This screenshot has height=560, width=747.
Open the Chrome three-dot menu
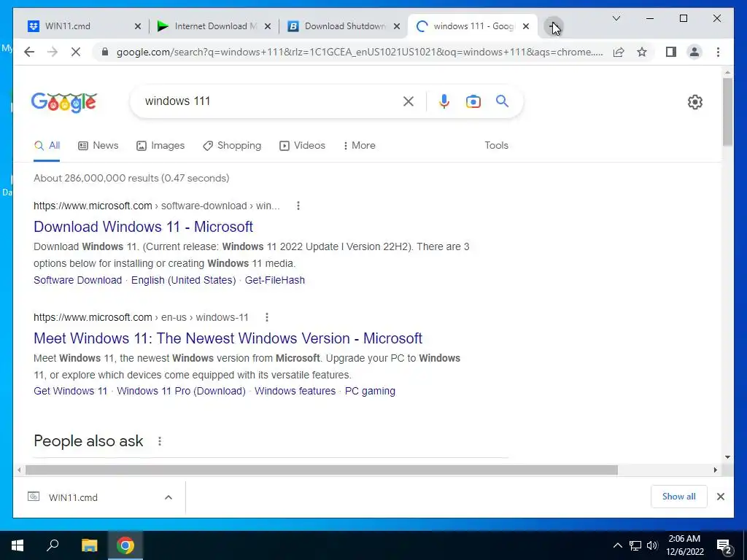(718, 52)
